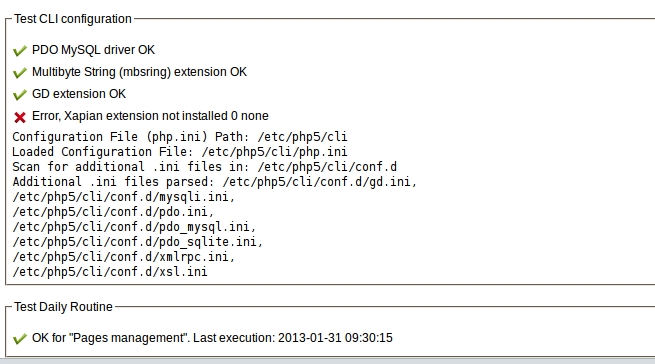Click the green checkmark beside Pages management

pyautogui.click(x=20, y=339)
